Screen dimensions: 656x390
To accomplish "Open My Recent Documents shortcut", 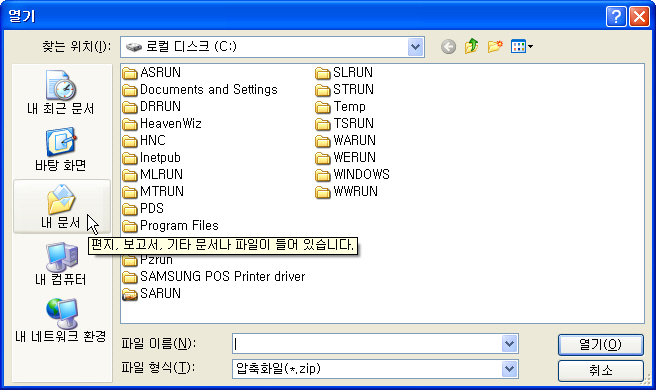I will pos(61,92).
